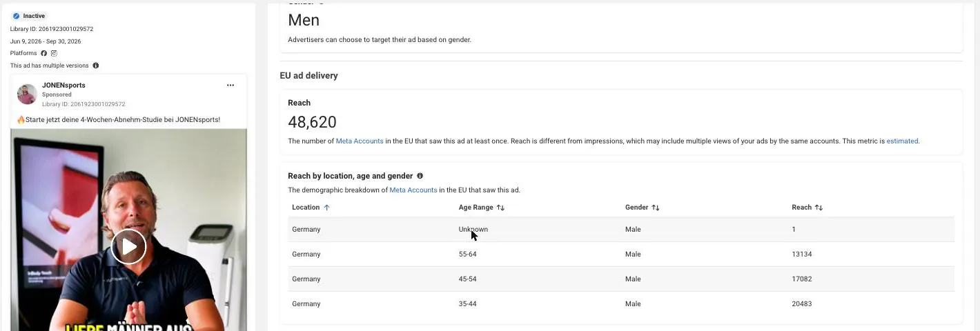Click the Sponsored label under JONENsports
Image resolution: width=980 pixels, height=331 pixels.
57,94
